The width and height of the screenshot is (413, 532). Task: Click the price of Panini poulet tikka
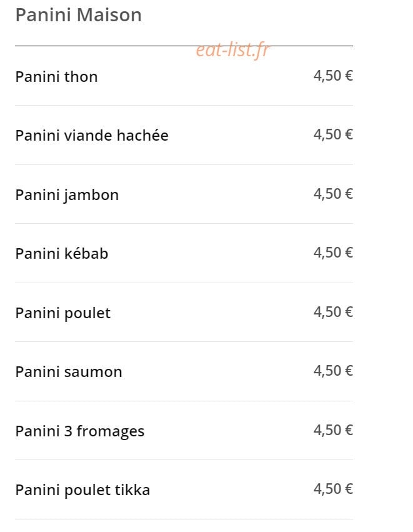point(333,489)
